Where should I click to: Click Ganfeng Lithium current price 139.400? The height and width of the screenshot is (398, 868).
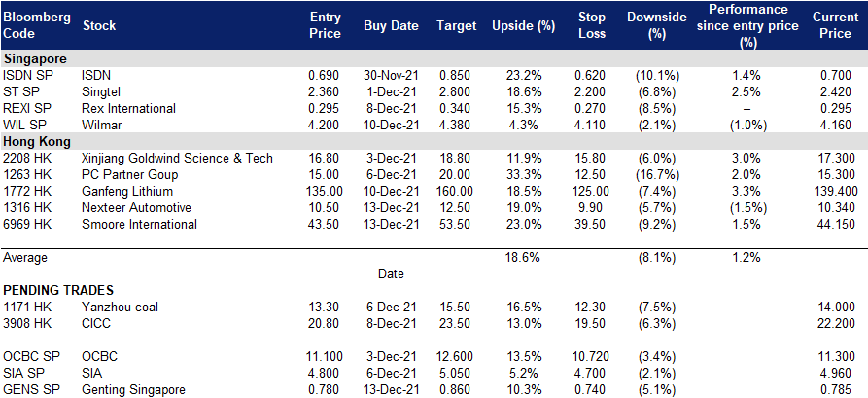pyautogui.click(x=835, y=192)
